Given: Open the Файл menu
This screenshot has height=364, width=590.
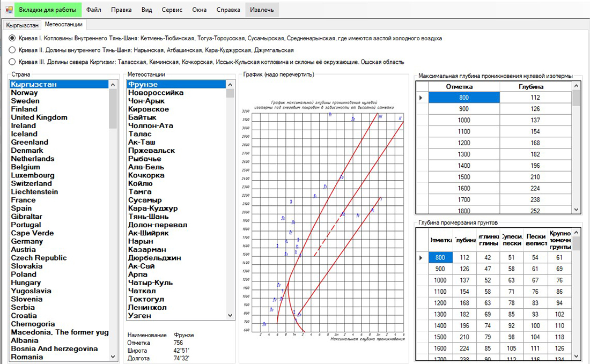Looking at the screenshot, I should [x=94, y=10].
